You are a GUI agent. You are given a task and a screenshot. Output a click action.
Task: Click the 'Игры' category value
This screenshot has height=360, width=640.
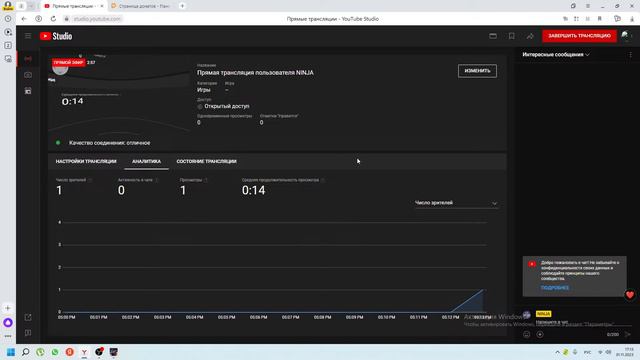(204, 90)
